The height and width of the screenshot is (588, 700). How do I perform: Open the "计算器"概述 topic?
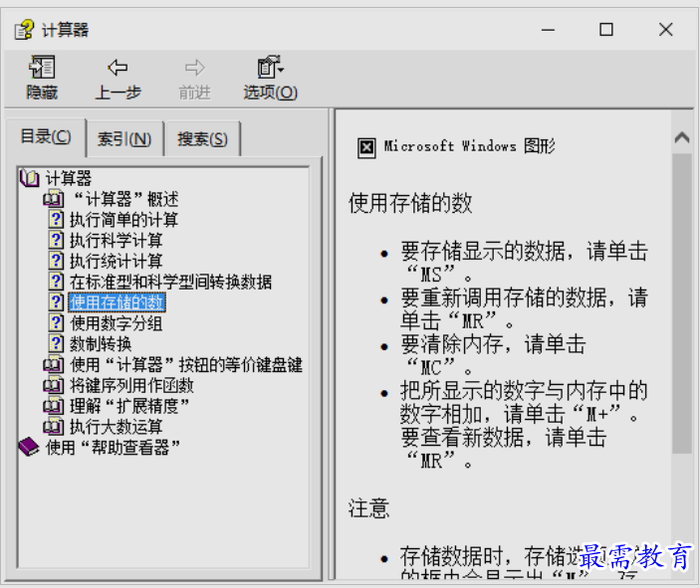click(125, 199)
